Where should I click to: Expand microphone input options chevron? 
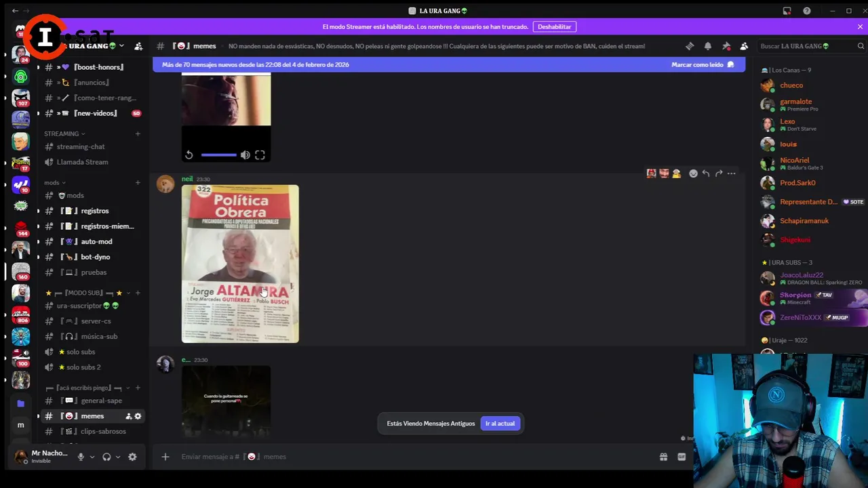[x=92, y=457]
